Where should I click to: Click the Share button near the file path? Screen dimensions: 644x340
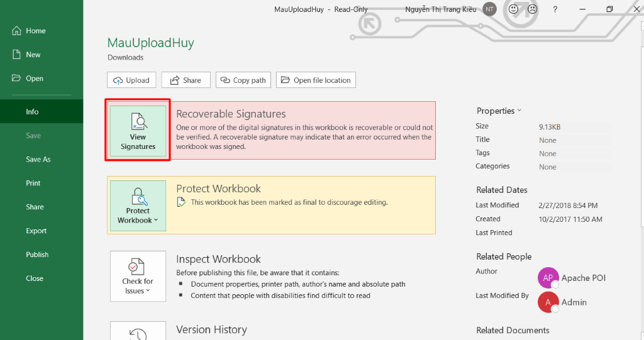tap(186, 80)
